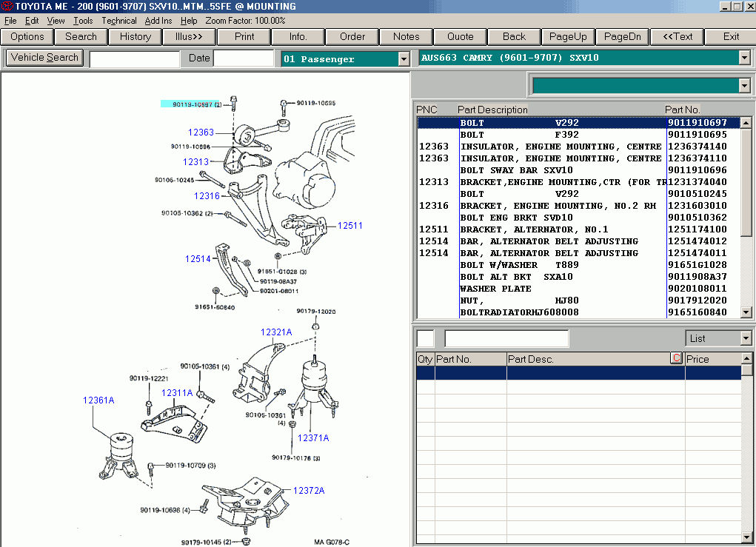Open the File menu
Image resolution: width=756 pixels, height=547 pixels.
click(10, 21)
